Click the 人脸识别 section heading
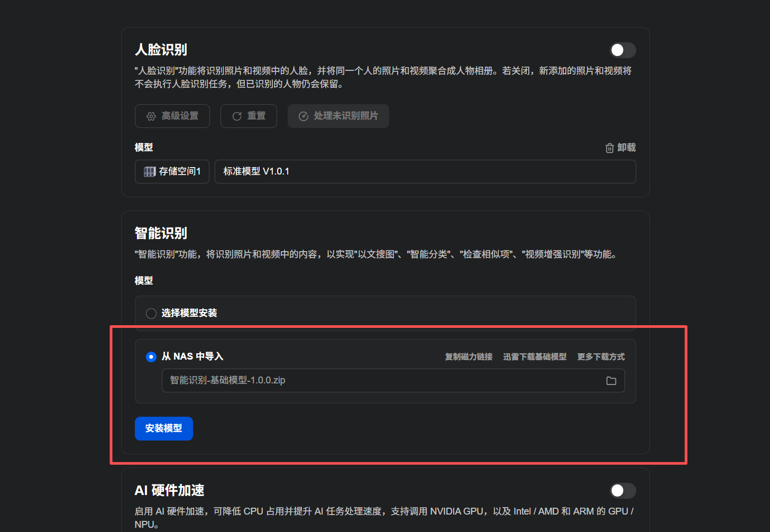The image size is (770, 532). 161,50
